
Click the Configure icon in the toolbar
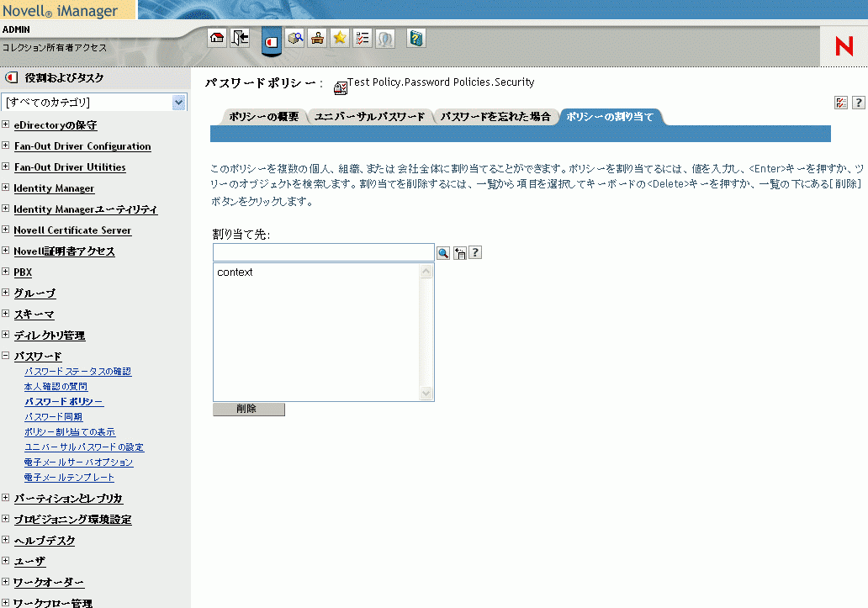(318, 38)
